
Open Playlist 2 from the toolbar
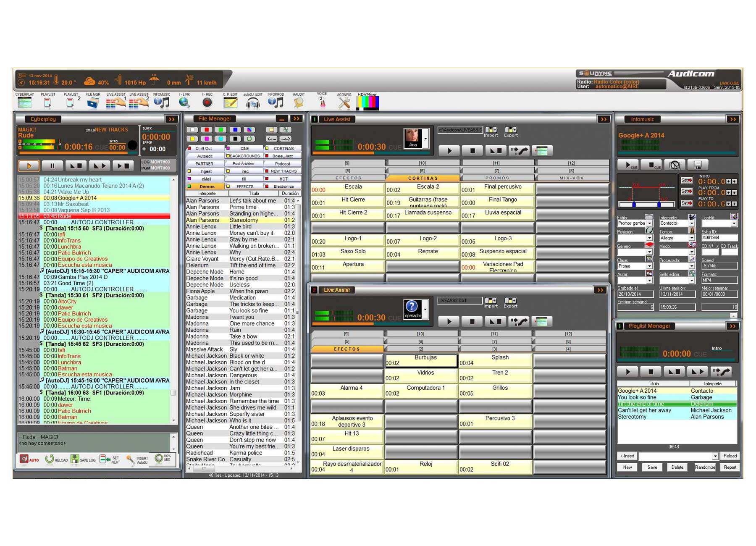point(71,102)
